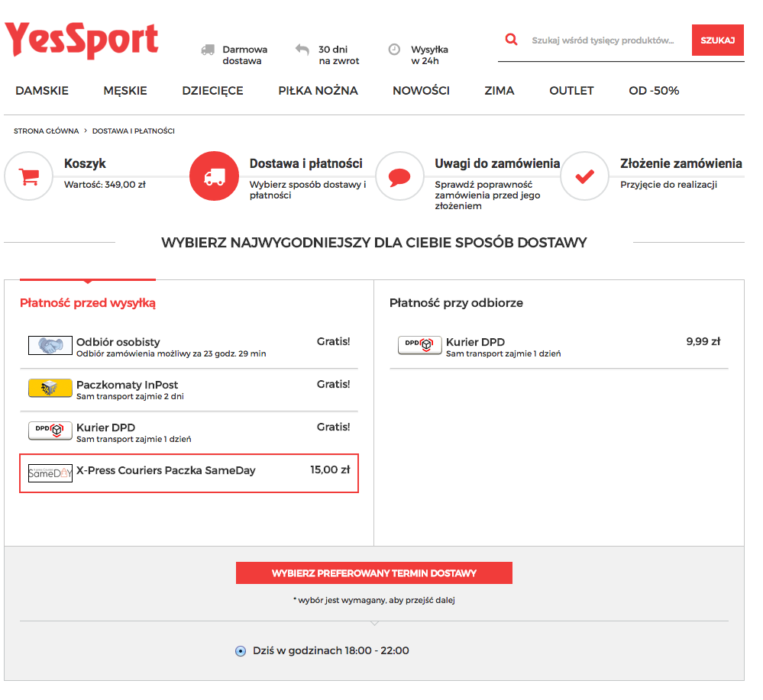Click the product search input field
This screenshot has width=763, height=700.
coord(603,40)
